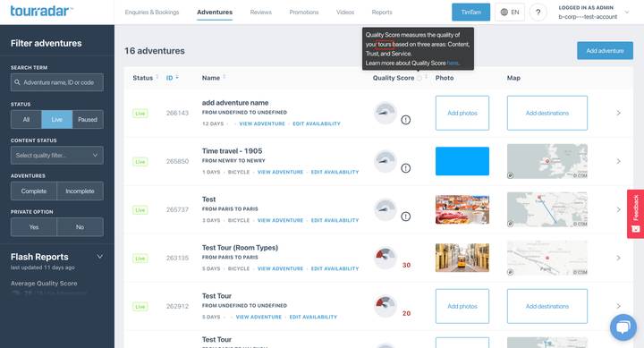Open the row arrow for add adventure name
The width and height of the screenshot is (644, 348).
[619, 113]
